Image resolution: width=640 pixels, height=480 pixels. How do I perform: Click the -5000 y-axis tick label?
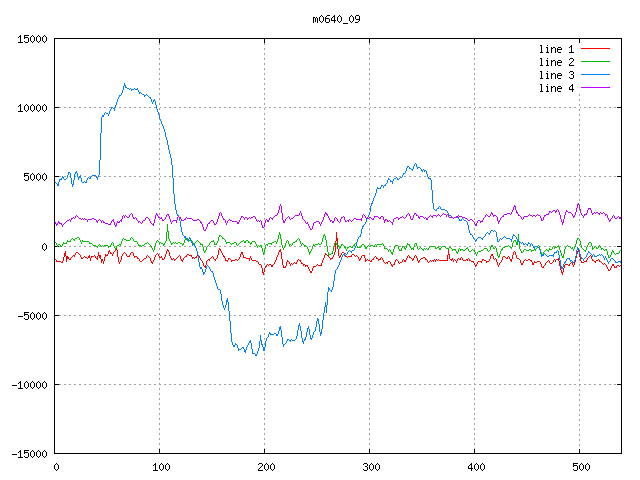coord(30,315)
